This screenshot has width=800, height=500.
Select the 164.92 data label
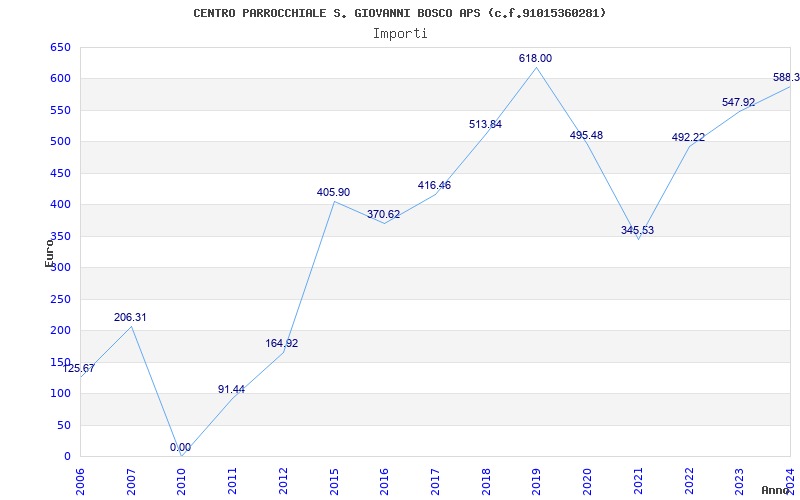coord(282,343)
